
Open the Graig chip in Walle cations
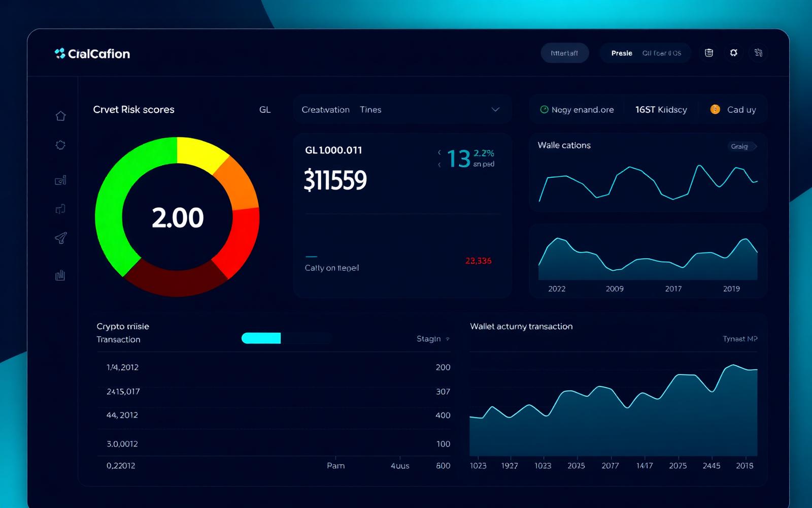pos(743,146)
